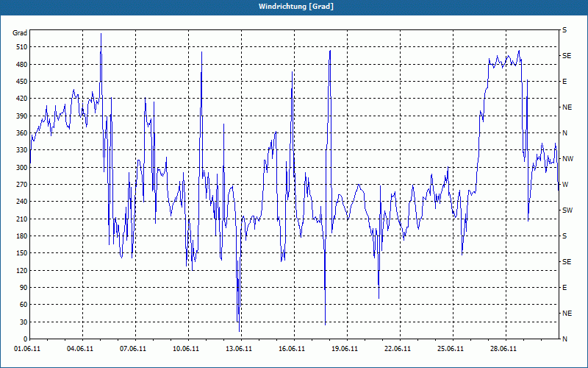Select the y-axis value 90
This screenshot has height=368, width=588.
[x=24, y=288]
